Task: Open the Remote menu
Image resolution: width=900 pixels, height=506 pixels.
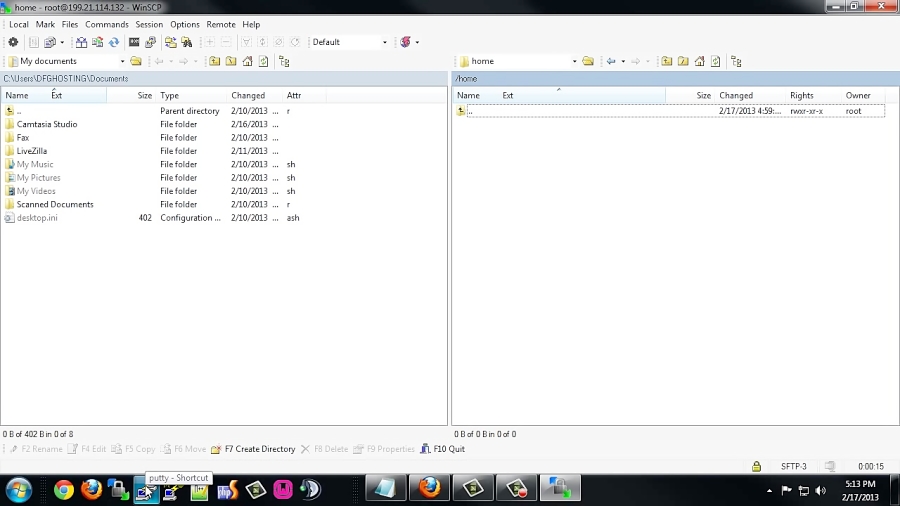Action: pos(221,24)
